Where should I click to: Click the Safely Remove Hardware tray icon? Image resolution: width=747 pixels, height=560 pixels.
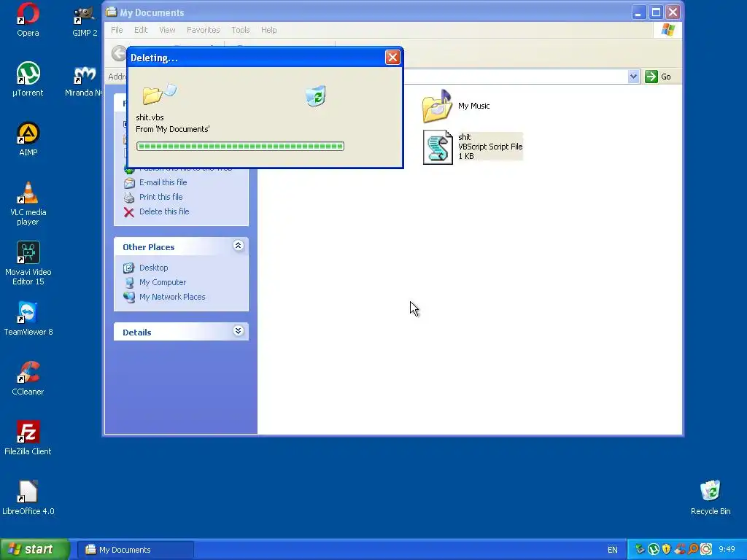point(640,550)
